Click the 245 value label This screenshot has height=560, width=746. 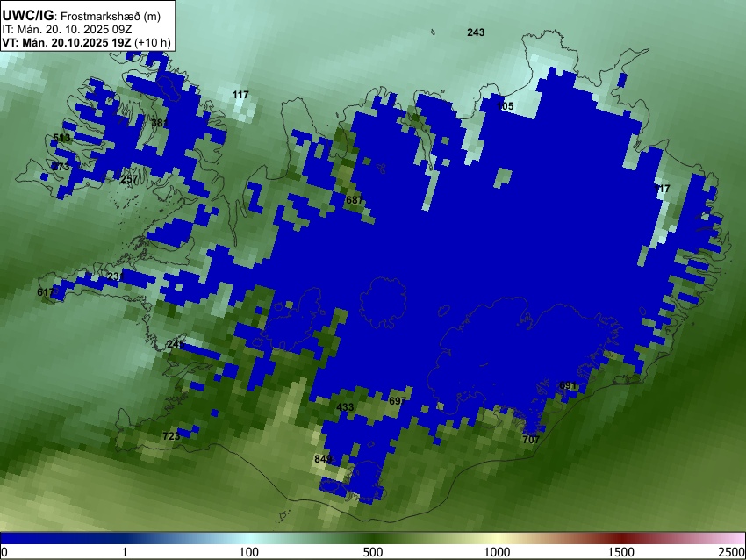(176, 344)
